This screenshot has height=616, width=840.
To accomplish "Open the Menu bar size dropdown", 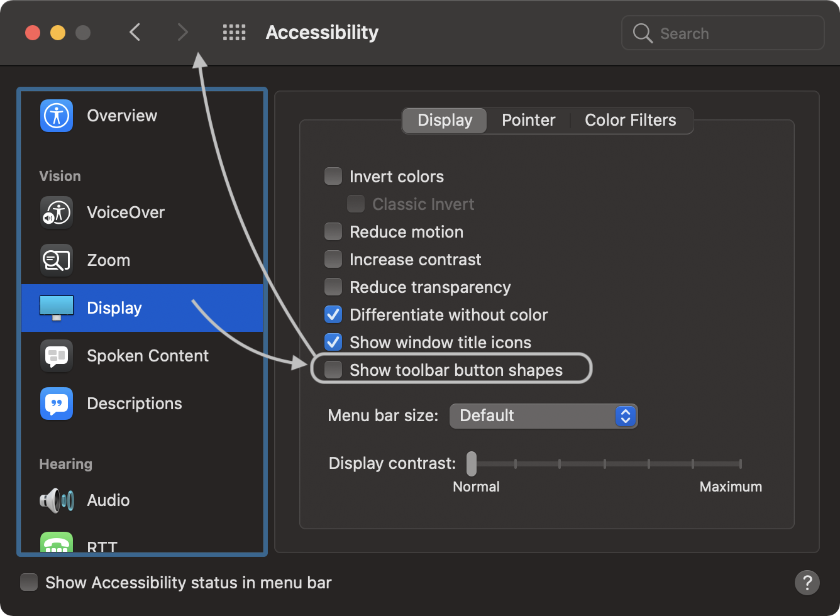I will pyautogui.click(x=543, y=416).
